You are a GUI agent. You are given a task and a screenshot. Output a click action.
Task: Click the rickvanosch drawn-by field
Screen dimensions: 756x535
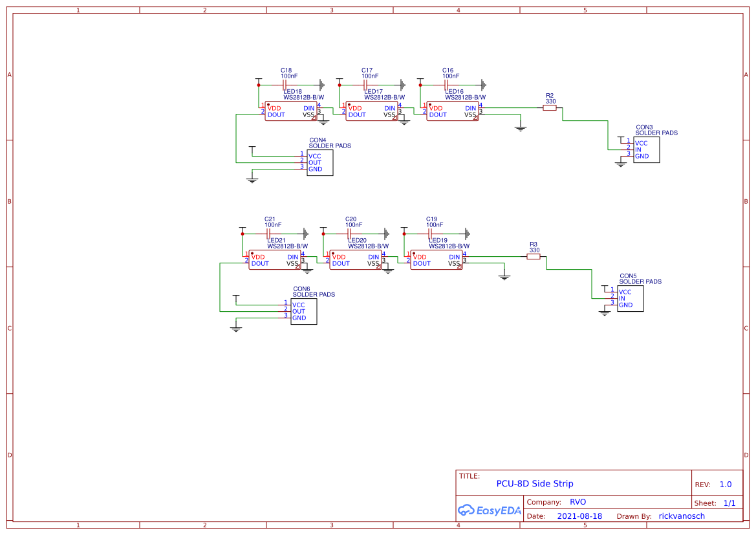681,516
